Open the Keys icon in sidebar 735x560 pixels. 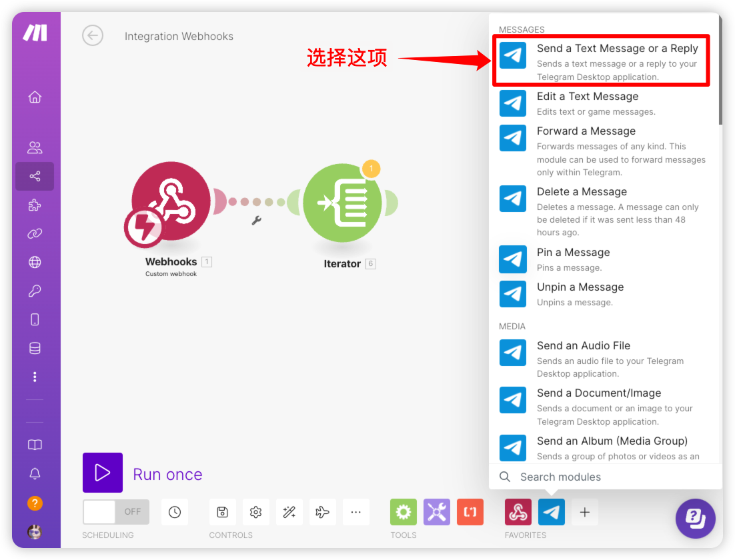click(x=35, y=291)
